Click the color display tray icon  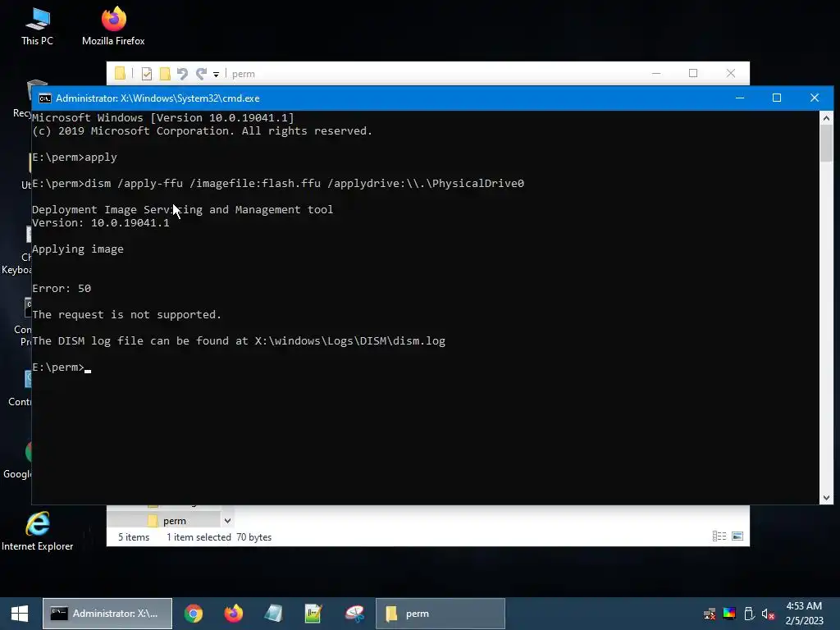click(x=729, y=614)
